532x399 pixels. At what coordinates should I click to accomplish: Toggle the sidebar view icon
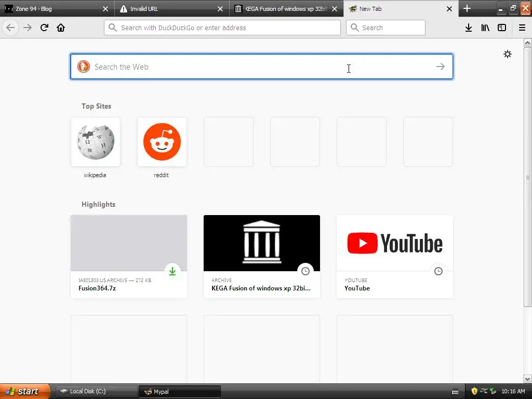pyautogui.click(x=502, y=28)
